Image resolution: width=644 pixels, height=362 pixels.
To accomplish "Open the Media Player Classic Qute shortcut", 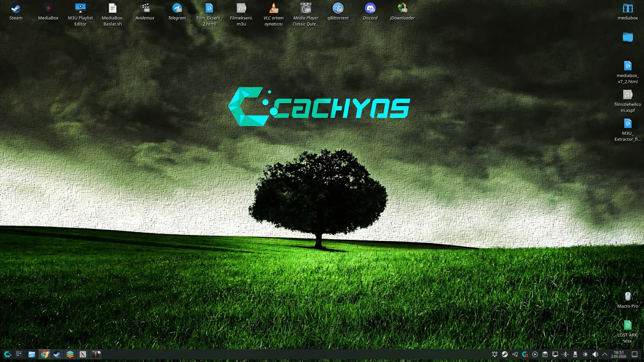I will (306, 15).
